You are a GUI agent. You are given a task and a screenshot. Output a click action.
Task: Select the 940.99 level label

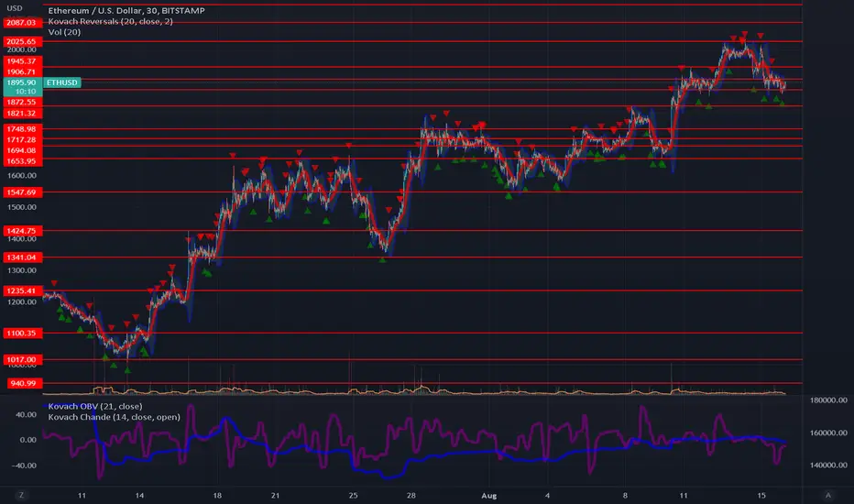click(24, 384)
